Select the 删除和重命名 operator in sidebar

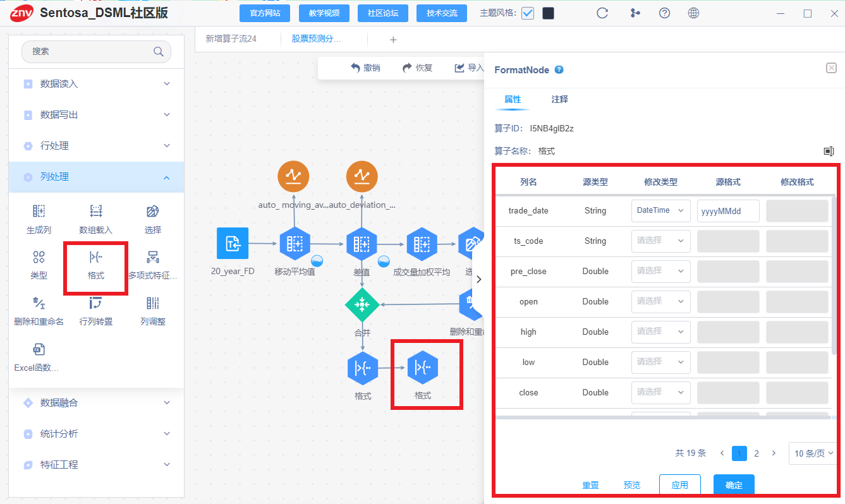click(x=39, y=303)
